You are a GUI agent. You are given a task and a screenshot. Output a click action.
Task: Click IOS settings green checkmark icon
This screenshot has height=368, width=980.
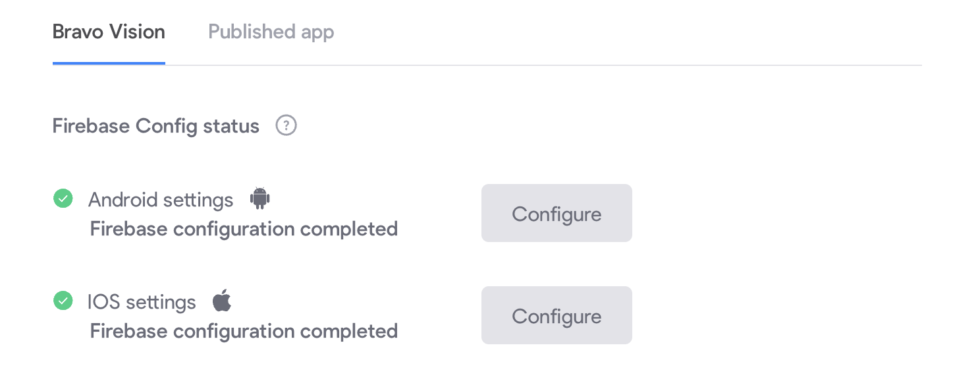[x=63, y=301]
